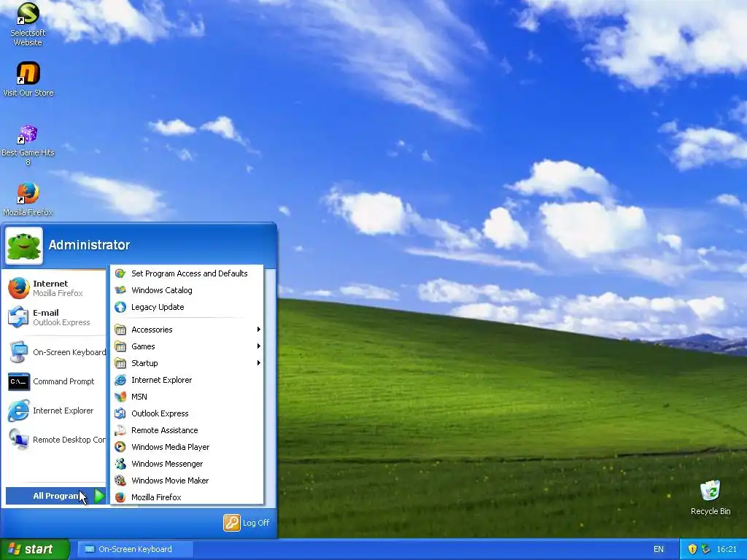Click the Internet Explorer icon in All Programs
Image resolution: width=747 pixels, height=560 pixels.
point(120,380)
